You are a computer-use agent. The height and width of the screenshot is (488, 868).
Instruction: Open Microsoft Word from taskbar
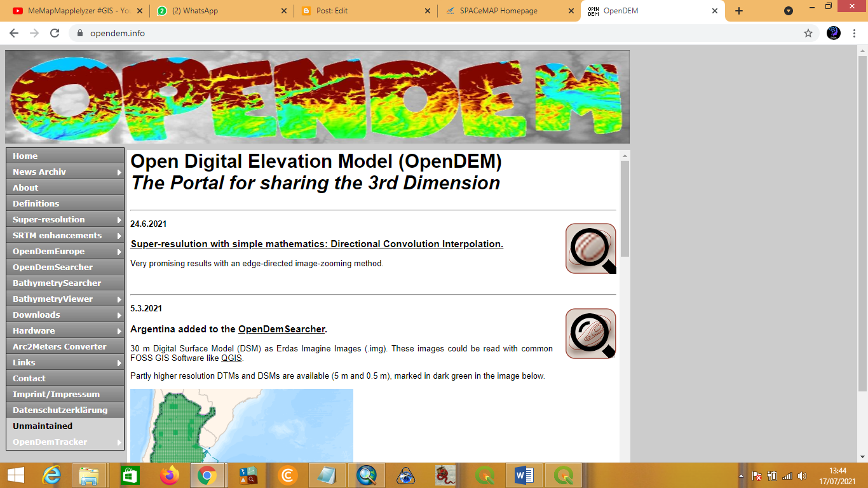click(524, 475)
